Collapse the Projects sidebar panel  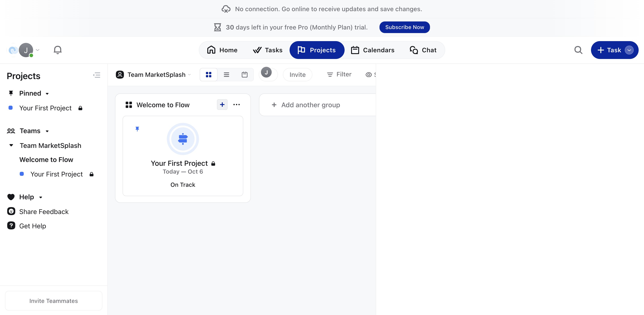pyautogui.click(x=97, y=75)
